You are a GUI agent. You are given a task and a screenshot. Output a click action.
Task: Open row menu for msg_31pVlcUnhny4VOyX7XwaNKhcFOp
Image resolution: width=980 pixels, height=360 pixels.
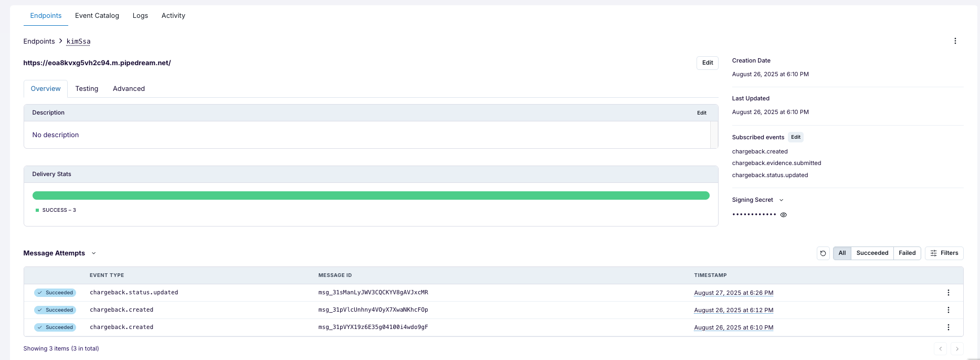(x=948, y=310)
